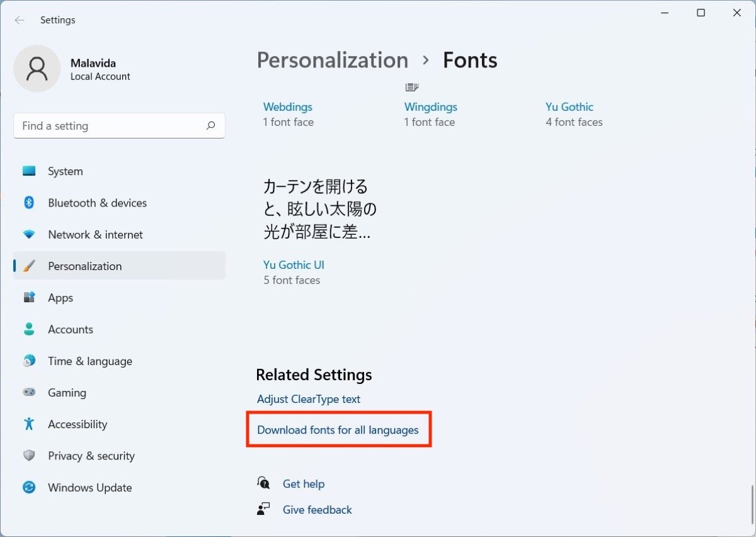Click the Accessibility figure icon
Screen dimensions: 756x537
pos(29,424)
